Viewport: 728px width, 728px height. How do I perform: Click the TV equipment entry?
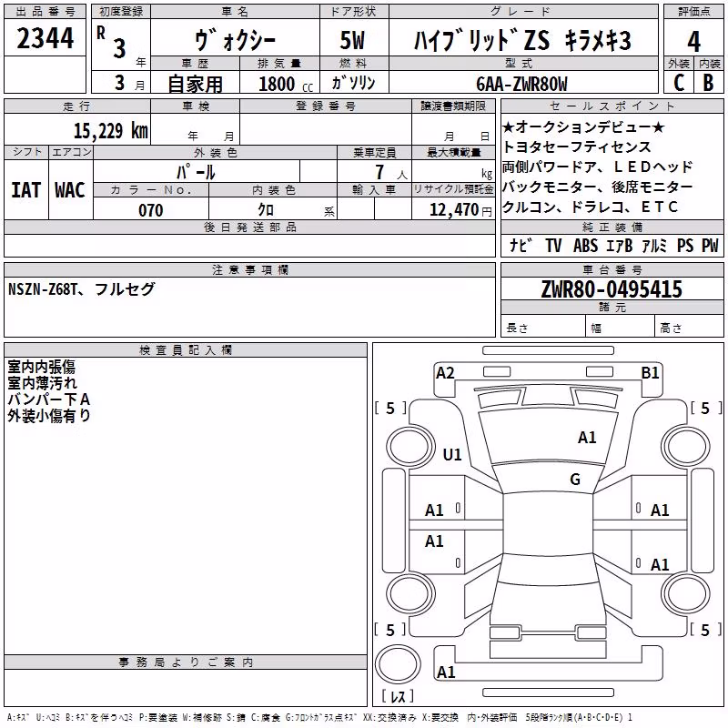click(x=553, y=245)
